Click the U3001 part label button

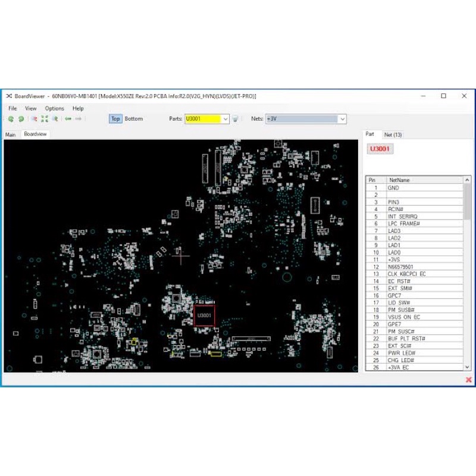click(x=380, y=149)
